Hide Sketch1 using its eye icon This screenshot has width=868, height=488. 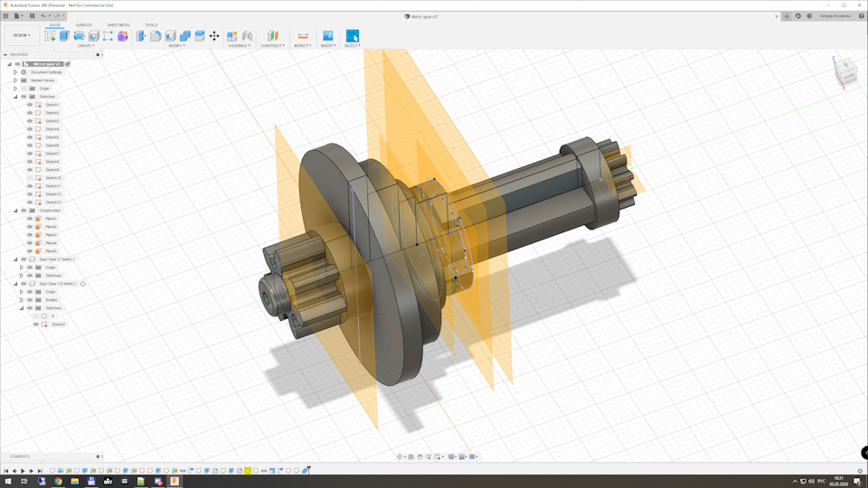coord(30,105)
